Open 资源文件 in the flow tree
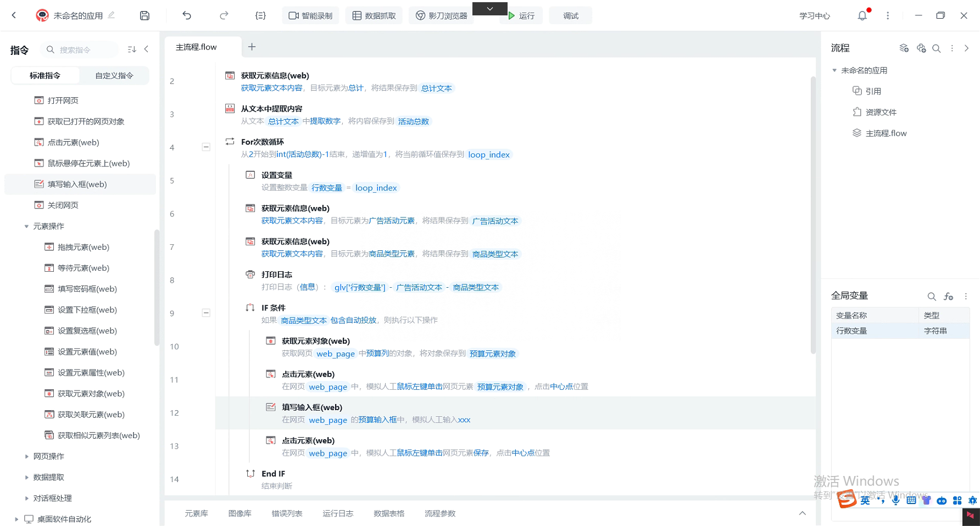 click(875, 112)
